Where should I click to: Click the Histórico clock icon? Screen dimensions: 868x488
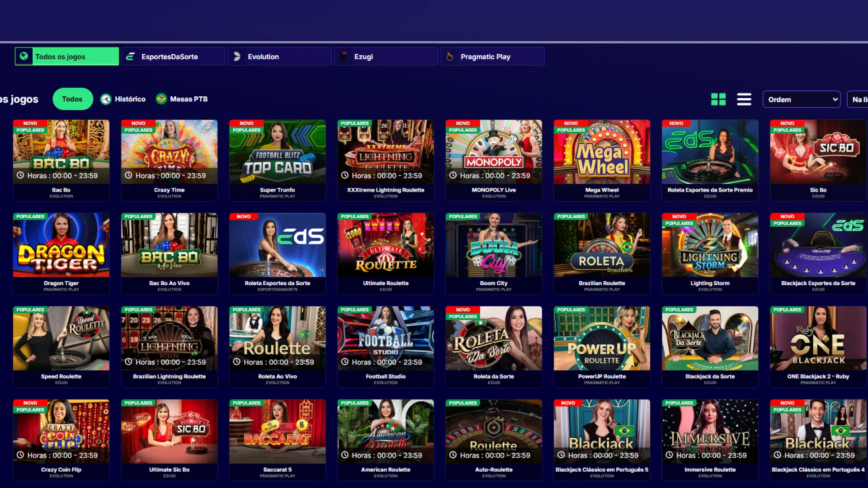(x=106, y=99)
